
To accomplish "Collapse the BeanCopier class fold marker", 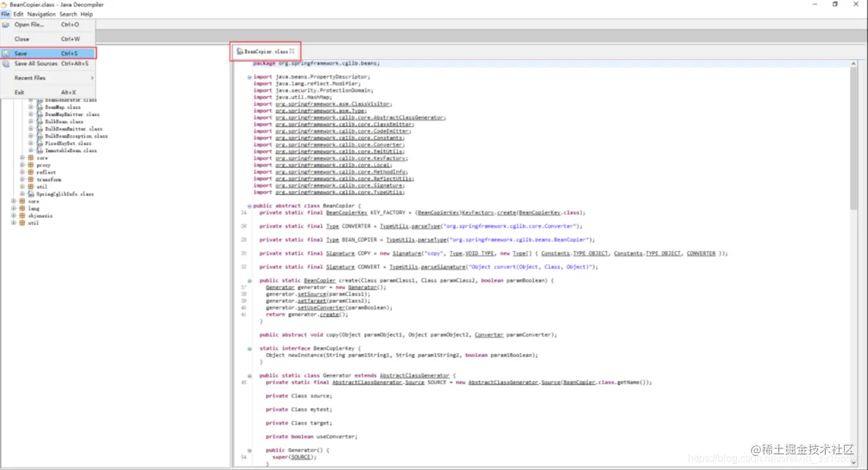I will point(249,206).
